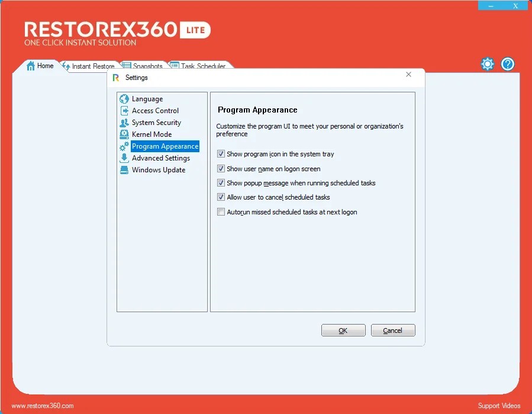
Task: Toggle Show program icon in system tray
Action: pos(221,154)
